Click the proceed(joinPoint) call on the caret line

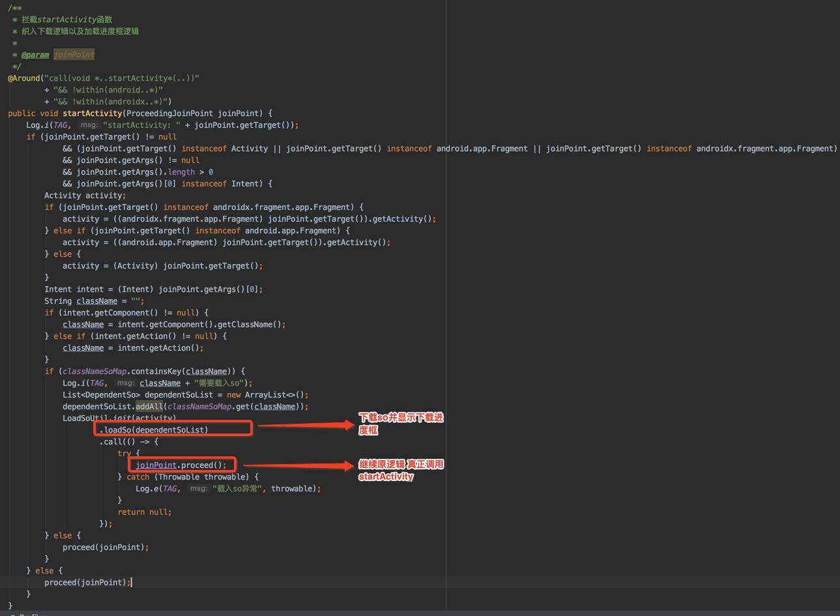pos(87,583)
